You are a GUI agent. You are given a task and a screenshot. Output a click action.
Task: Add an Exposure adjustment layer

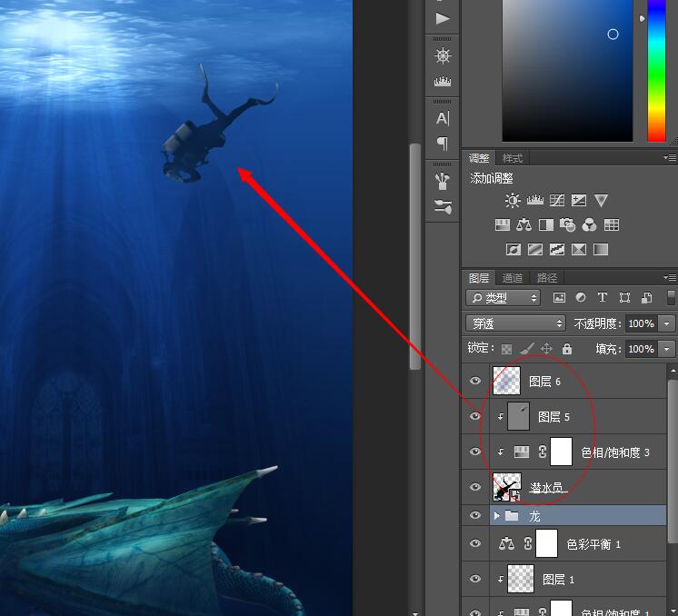(x=579, y=201)
